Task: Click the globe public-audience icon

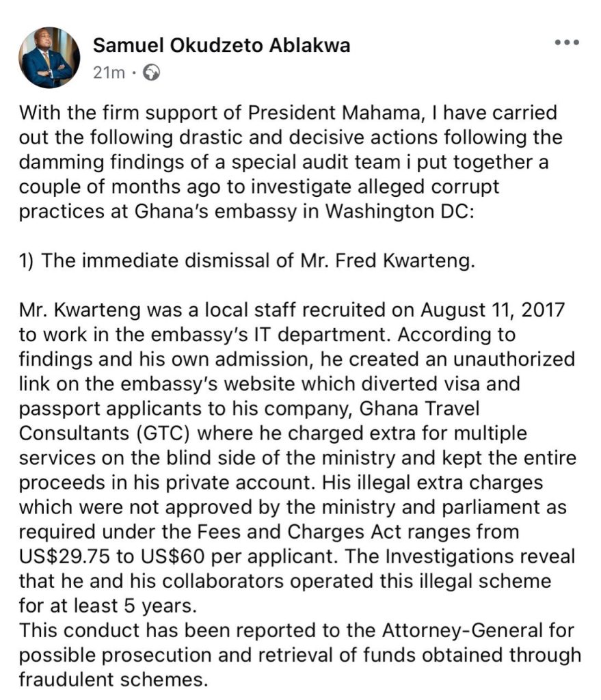Action: (x=153, y=72)
